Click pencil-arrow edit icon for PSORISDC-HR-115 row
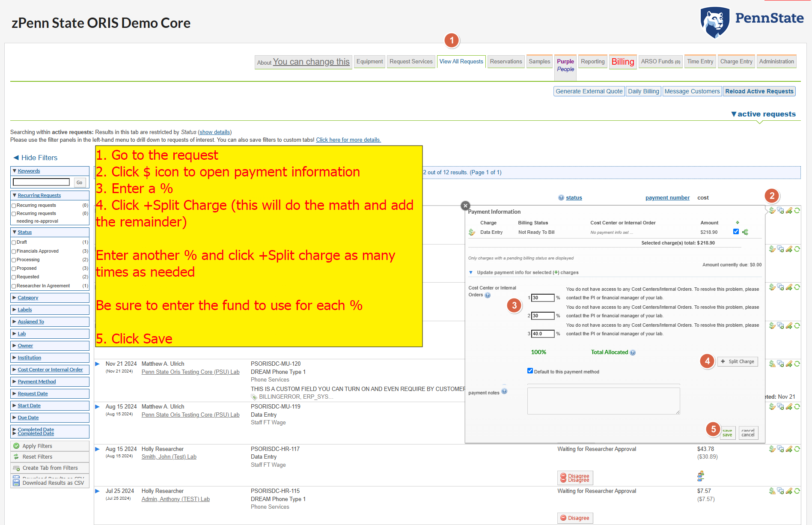Viewport: 812px width, 525px height. coord(789,491)
